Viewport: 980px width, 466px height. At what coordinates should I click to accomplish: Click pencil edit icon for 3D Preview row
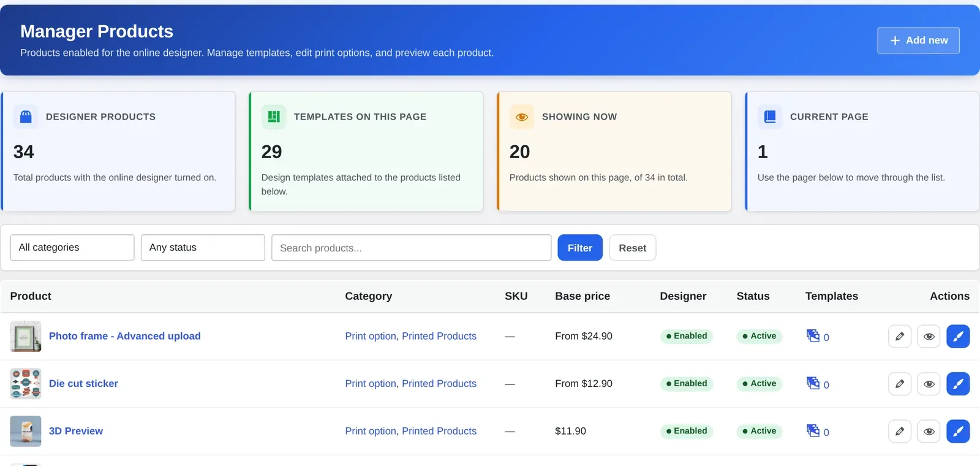[900, 431]
